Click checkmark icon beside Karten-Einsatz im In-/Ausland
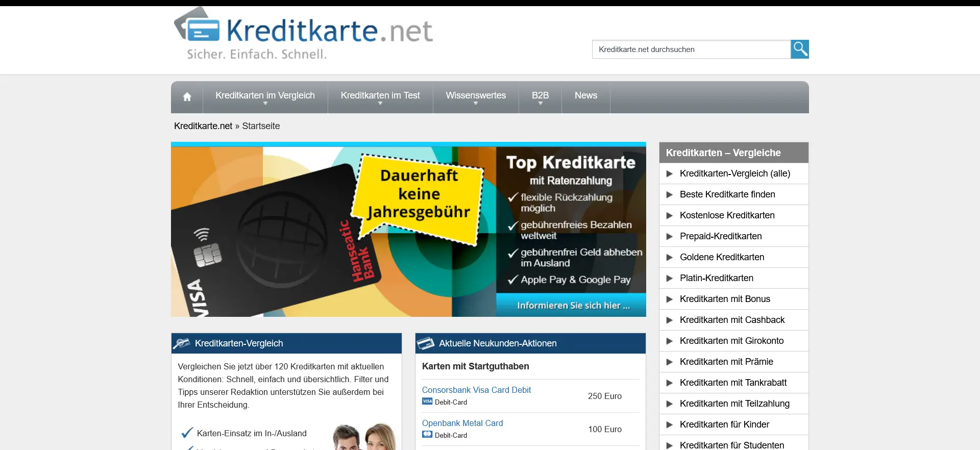Viewport: 980px width, 450px height. click(187, 433)
